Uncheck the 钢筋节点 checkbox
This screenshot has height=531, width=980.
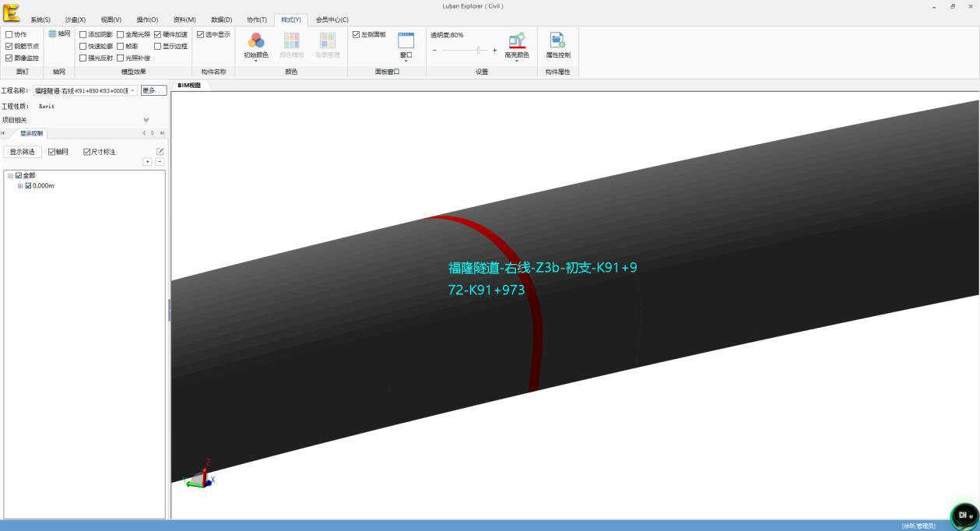9,46
